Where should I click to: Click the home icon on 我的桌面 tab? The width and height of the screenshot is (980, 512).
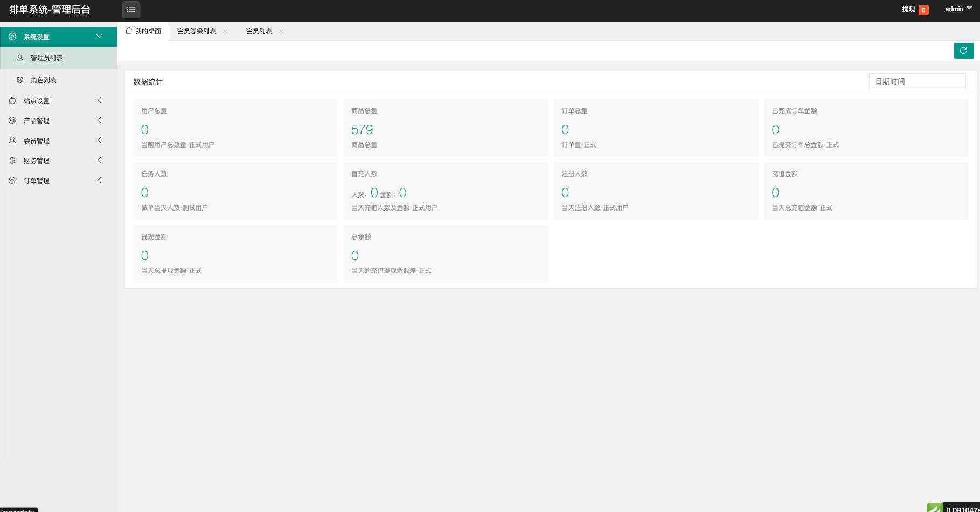129,31
